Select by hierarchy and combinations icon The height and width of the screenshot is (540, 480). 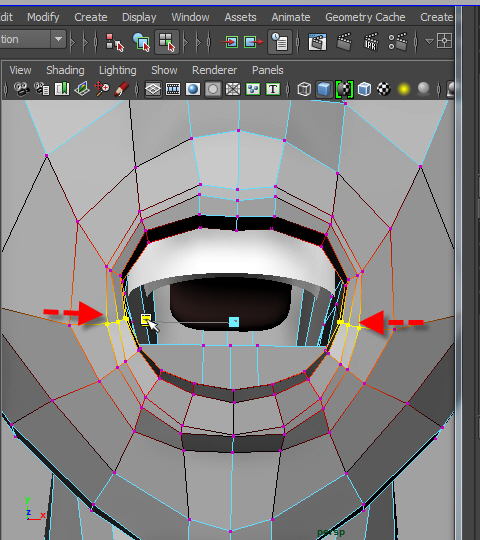[x=114, y=42]
